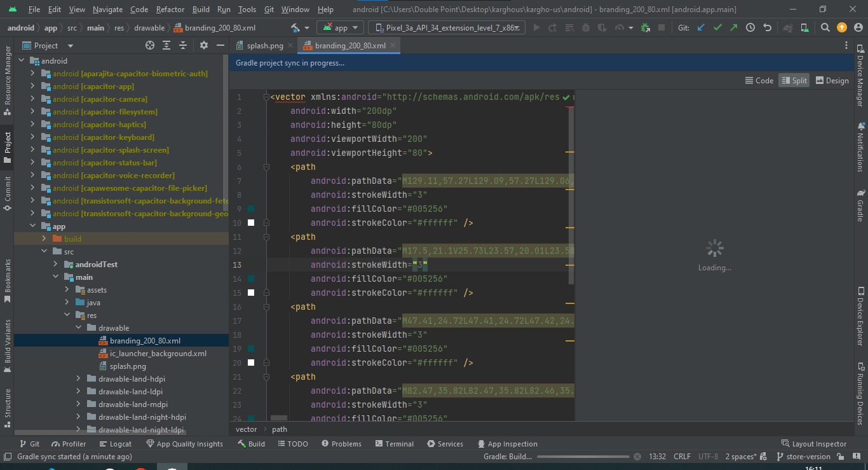The image size is (868, 470).
Task: Click the Git update project arrow icon
Action: (x=701, y=28)
